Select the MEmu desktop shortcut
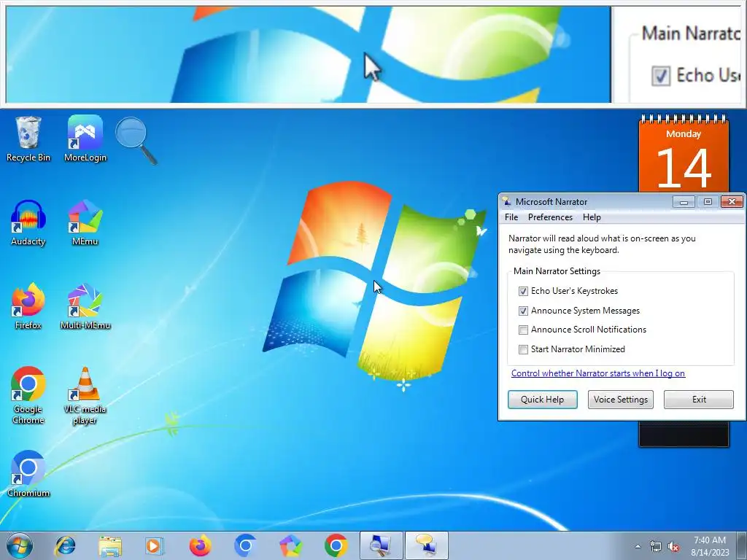This screenshot has width=747, height=560. (85, 223)
